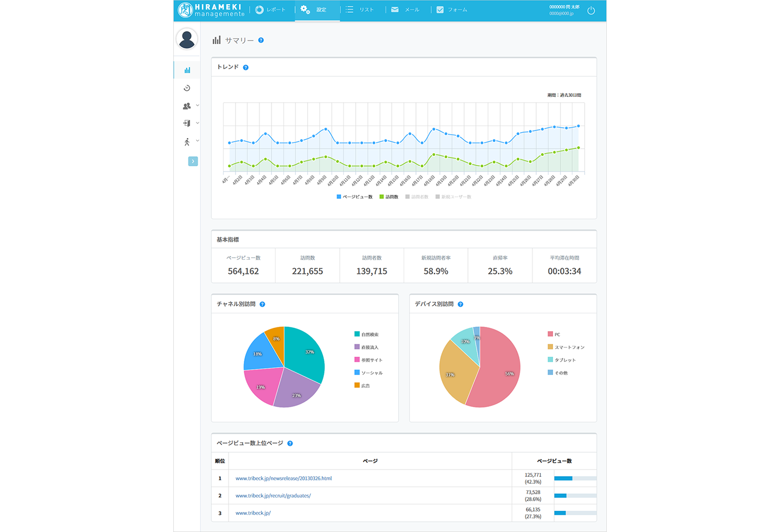780x532 pixels.
Task: Toggle ページビュー数 series in trend legend
Action: pos(355,197)
